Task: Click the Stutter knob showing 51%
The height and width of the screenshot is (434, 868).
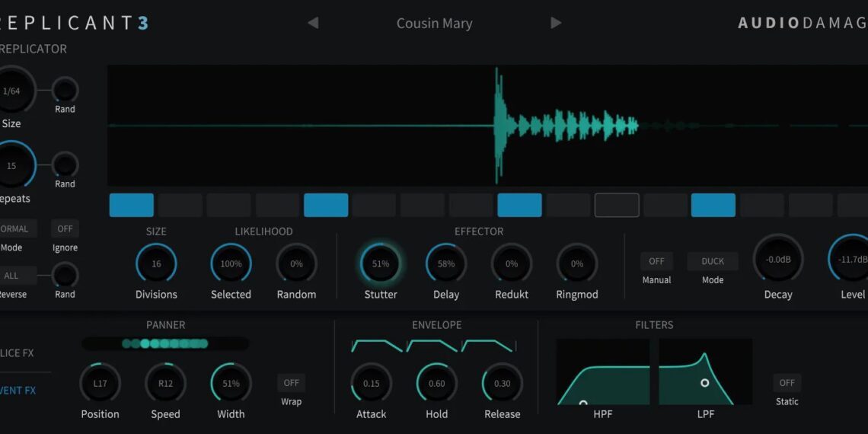Action: coord(381,264)
